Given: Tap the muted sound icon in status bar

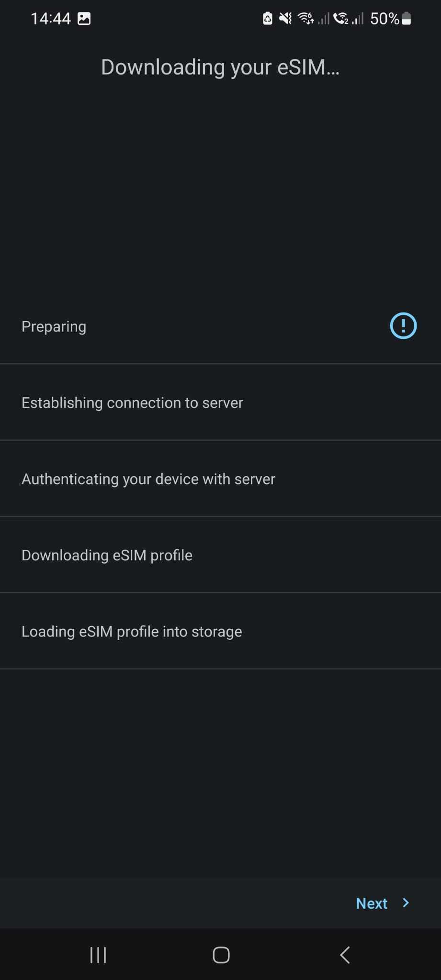Looking at the screenshot, I should pos(285,19).
